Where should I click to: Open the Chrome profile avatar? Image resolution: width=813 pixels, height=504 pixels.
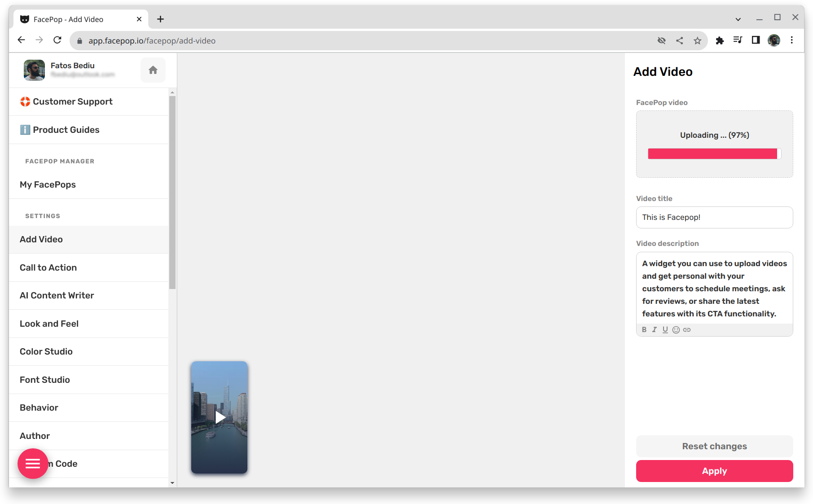pyautogui.click(x=774, y=40)
